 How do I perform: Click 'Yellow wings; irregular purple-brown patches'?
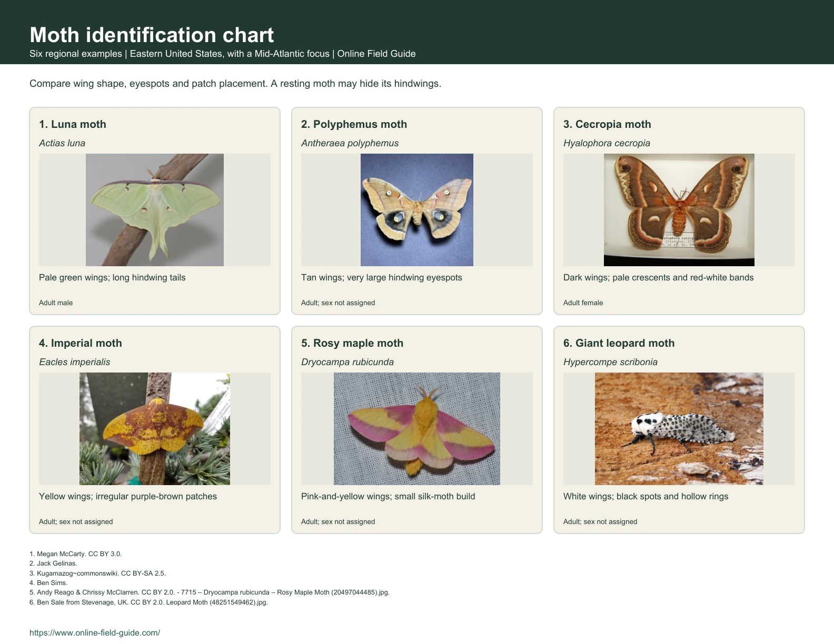click(x=128, y=496)
